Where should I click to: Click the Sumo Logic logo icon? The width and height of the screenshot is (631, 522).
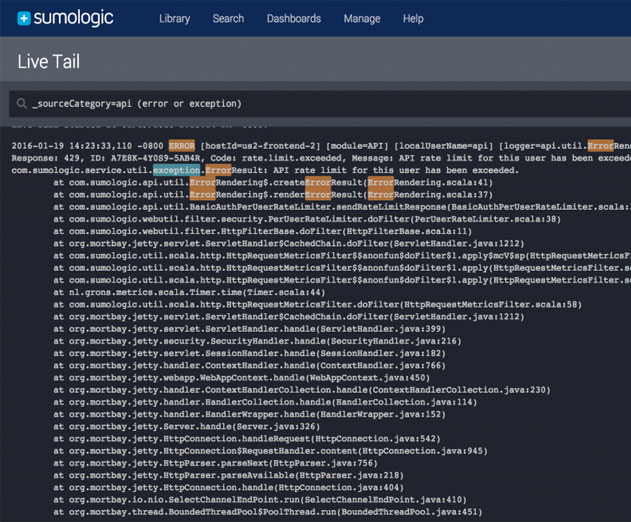pos(24,19)
